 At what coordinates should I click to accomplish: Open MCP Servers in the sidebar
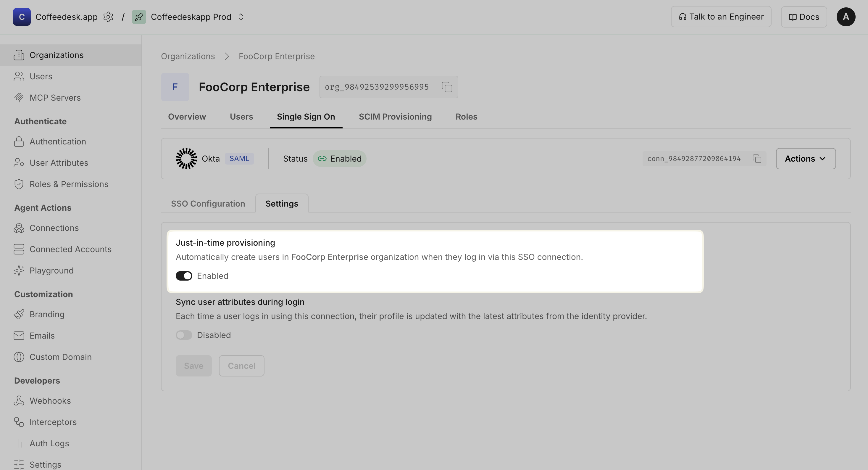point(55,98)
